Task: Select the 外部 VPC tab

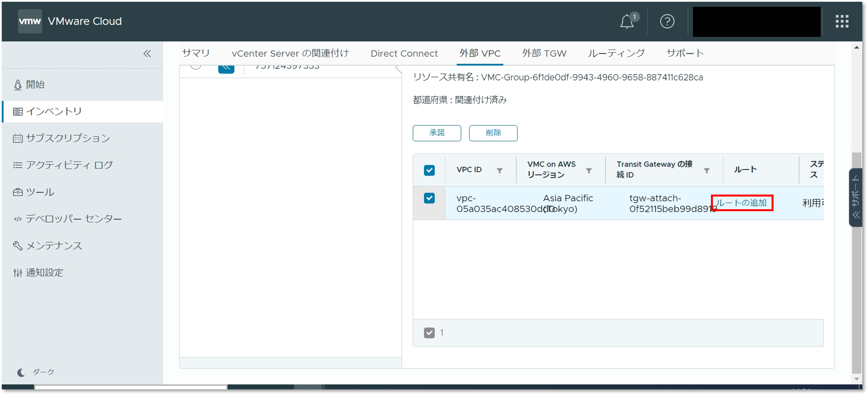Action: (480, 53)
